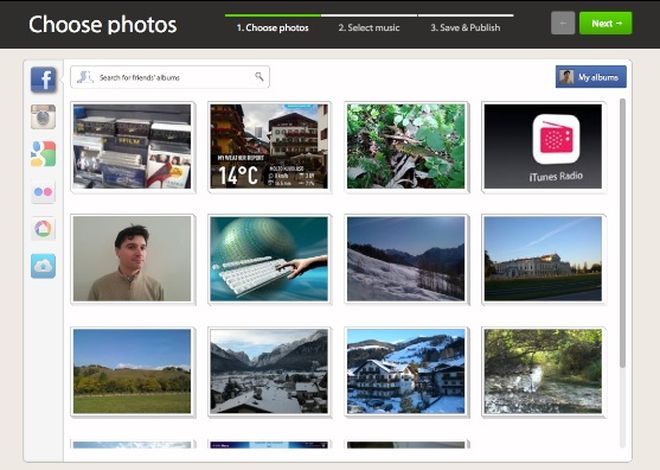660x470 pixels.
Task: Click the gray back arrow button
Action: tap(563, 23)
